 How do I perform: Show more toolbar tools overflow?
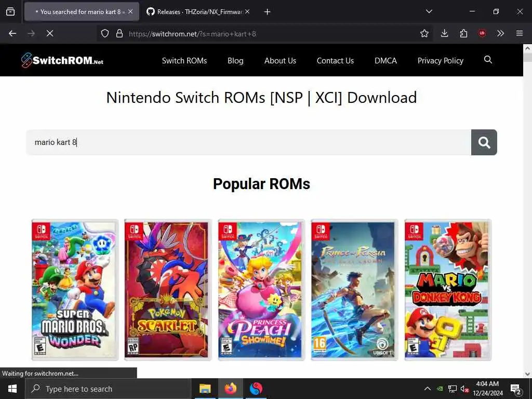pos(500,33)
